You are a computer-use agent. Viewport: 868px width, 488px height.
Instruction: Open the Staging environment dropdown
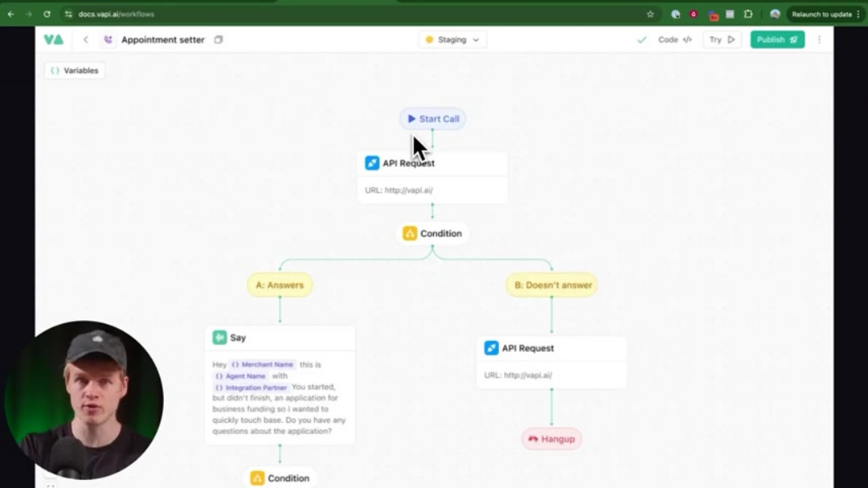point(452,39)
